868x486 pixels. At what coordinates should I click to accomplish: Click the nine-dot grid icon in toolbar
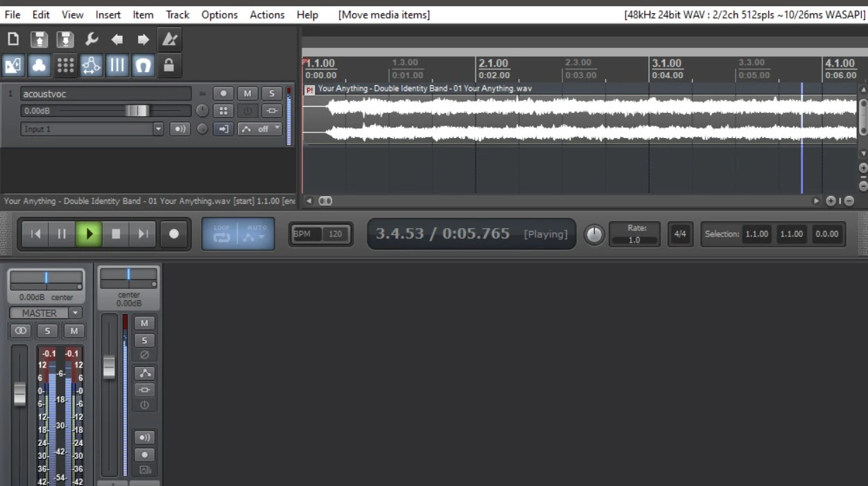pyautogui.click(x=65, y=65)
